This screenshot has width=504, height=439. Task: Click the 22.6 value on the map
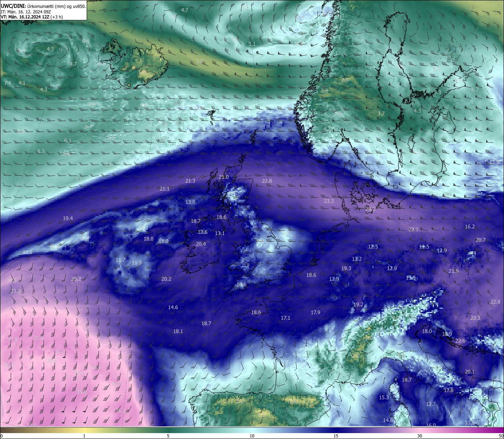[x=460, y=341]
